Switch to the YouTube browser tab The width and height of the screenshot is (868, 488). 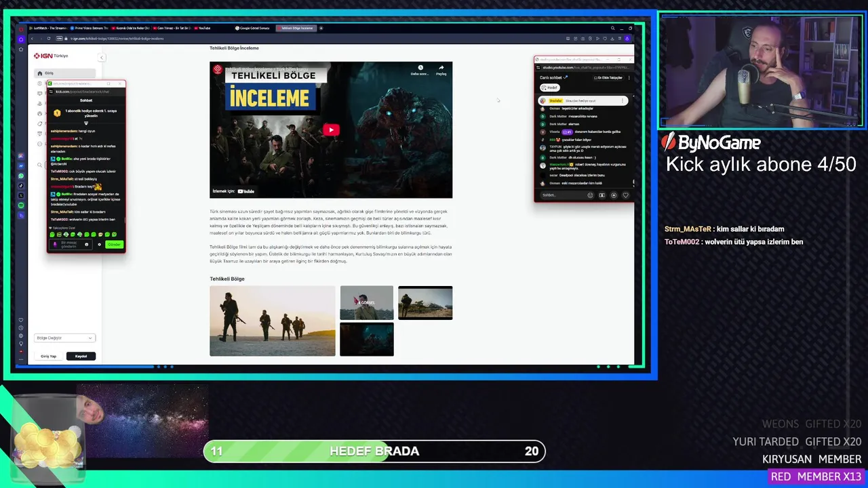pyautogui.click(x=203, y=28)
